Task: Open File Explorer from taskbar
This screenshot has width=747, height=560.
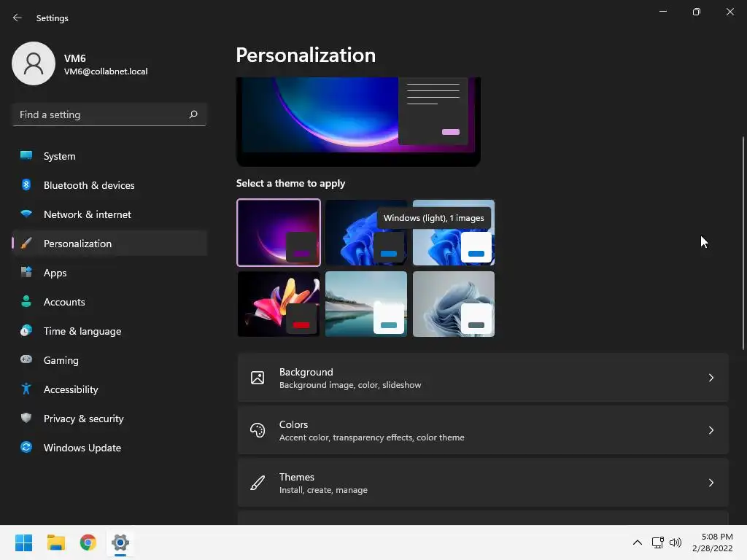Action: pyautogui.click(x=55, y=542)
